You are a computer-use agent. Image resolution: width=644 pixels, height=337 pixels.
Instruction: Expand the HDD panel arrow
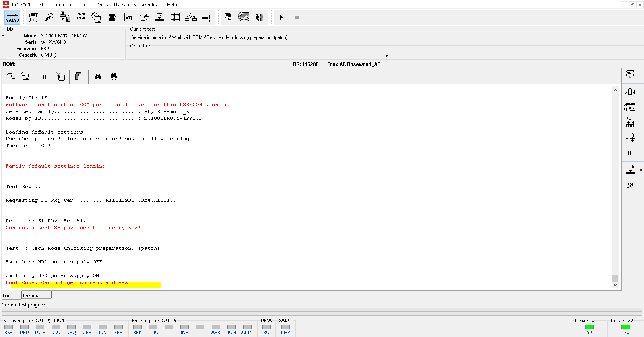point(3,36)
